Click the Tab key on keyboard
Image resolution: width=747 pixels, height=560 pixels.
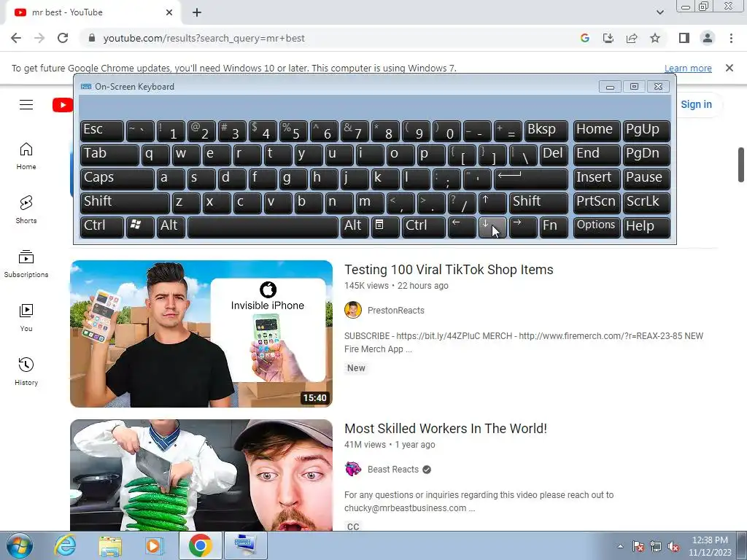pyautogui.click(x=109, y=155)
